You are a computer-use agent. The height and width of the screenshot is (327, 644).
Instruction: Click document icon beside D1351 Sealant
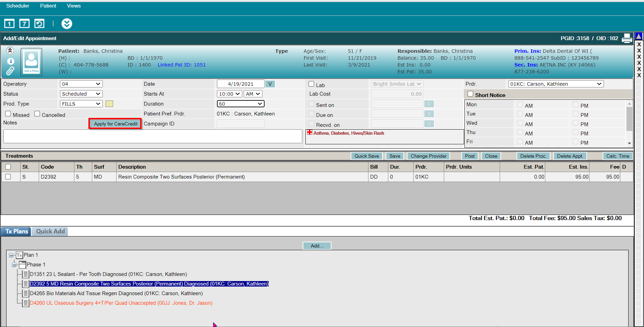[x=26, y=274]
